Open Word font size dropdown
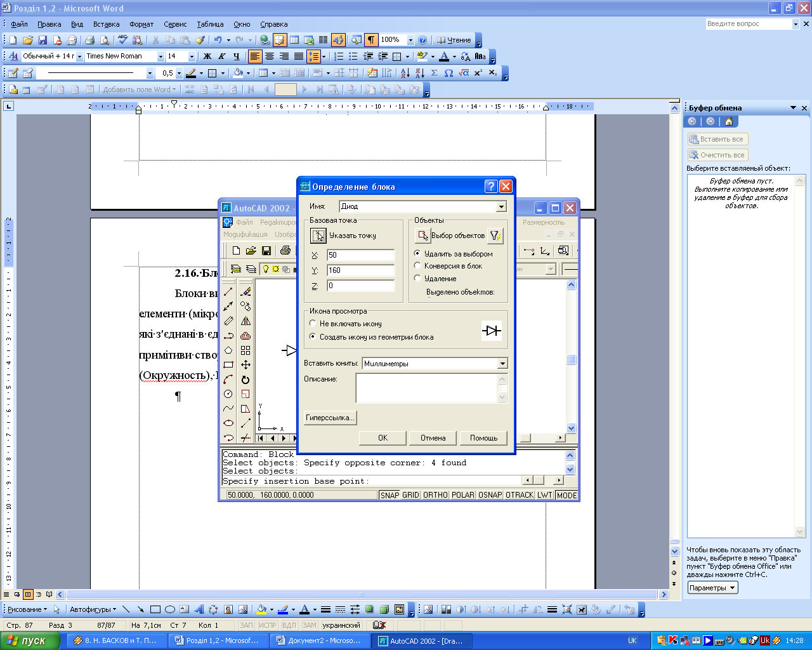812x650 pixels. (x=192, y=56)
